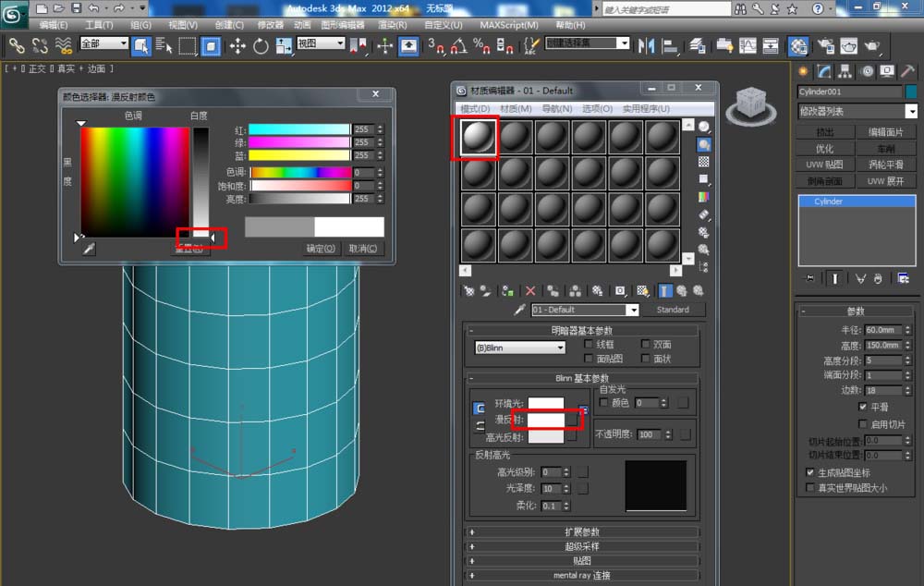Select the second material sample sphere slot
Screen dimensions: 924x586
click(516, 137)
